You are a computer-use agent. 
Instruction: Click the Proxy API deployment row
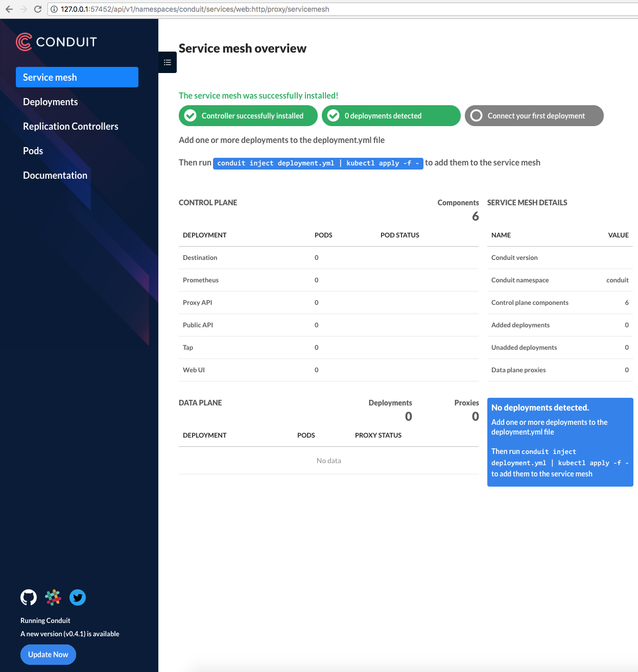pyautogui.click(x=329, y=303)
